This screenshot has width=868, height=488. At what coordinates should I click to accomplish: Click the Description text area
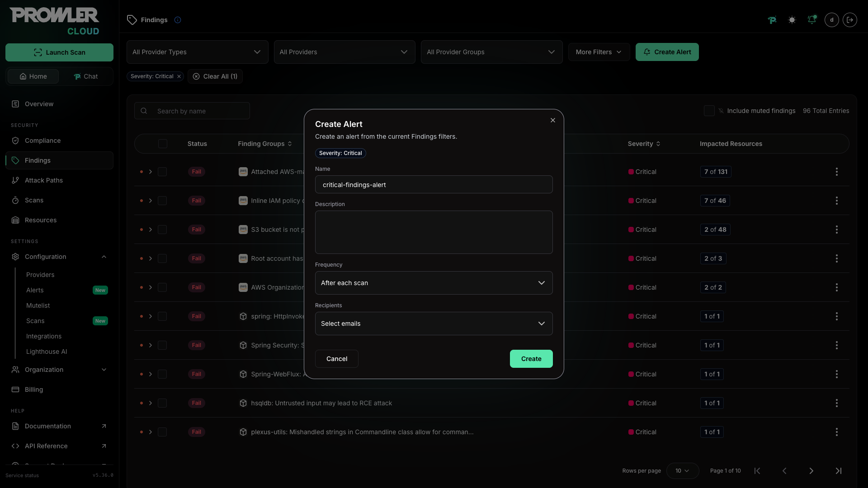tap(434, 232)
